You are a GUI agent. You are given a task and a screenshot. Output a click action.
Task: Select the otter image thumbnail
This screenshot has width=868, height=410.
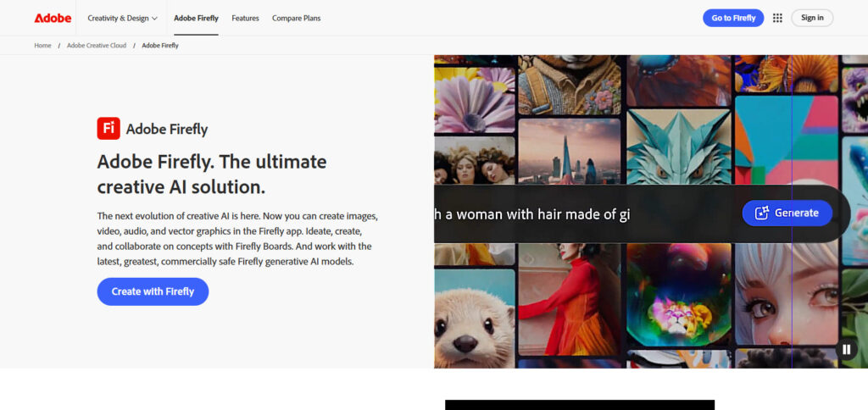tap(475, 319)
